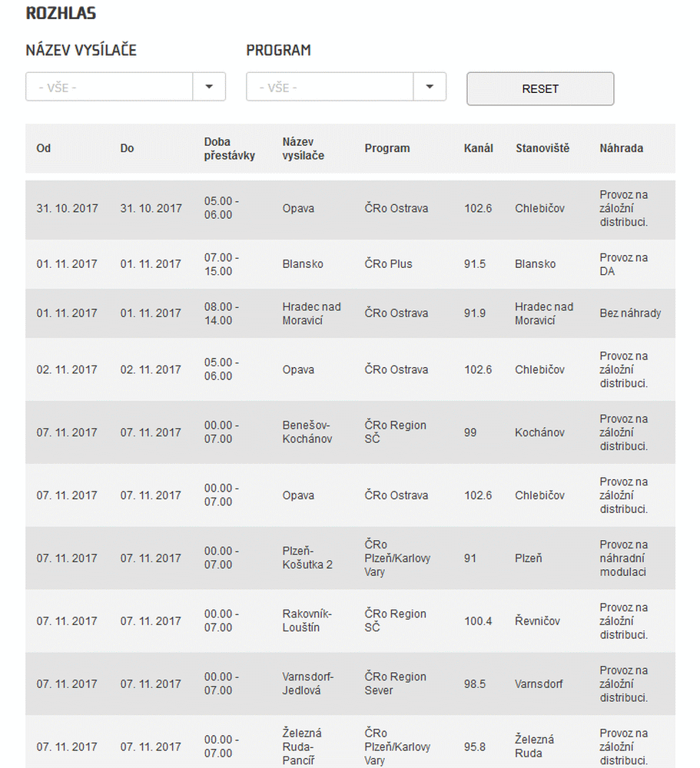Click the Plzeň-Košutka 2 transmitter cell
The width and height of the screenshot is (700, 768).
pos(307,558)
